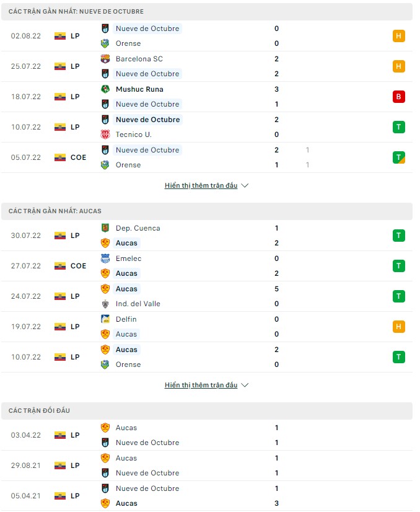
Task: Click the Tecnico U. team logo
Action: pyautogui.click(x=106, y=135)
